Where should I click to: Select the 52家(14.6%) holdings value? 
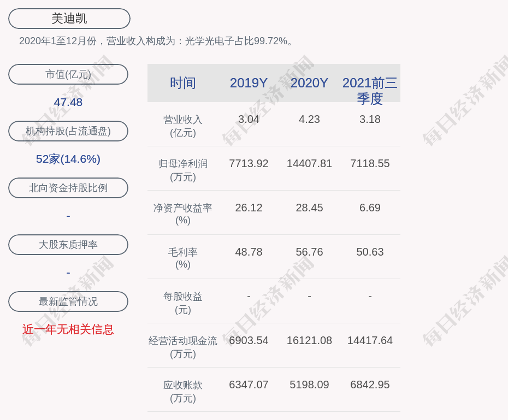[x=68, y=159]
